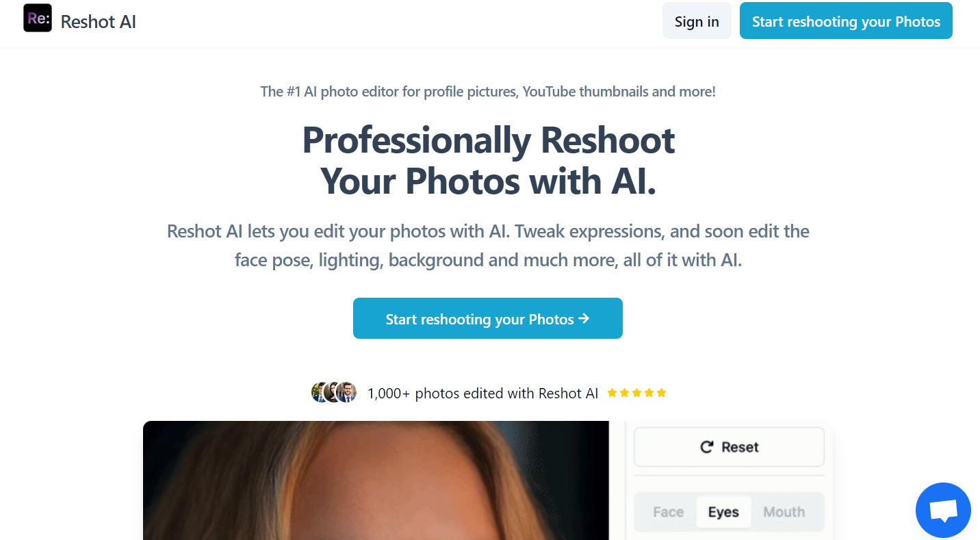This screenshot has width=980, height=540.
Task: Click the circular reset arrow icon
Action: pos(706,447)
